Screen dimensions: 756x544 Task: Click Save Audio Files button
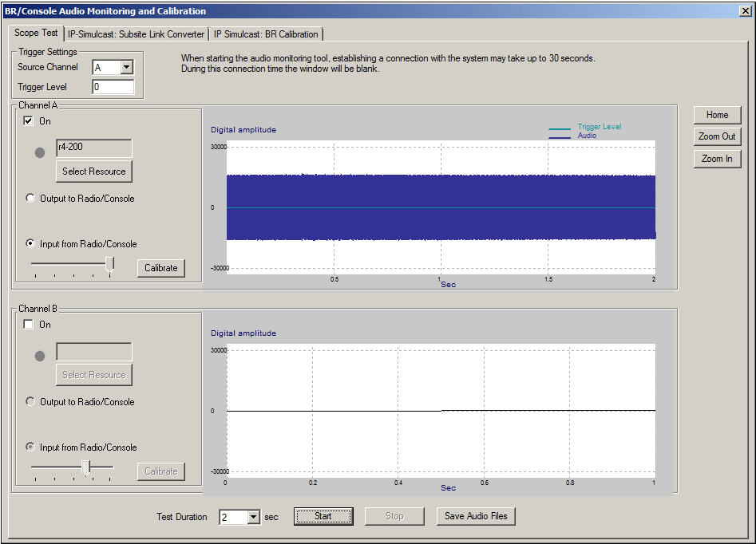tap(476, 516)
